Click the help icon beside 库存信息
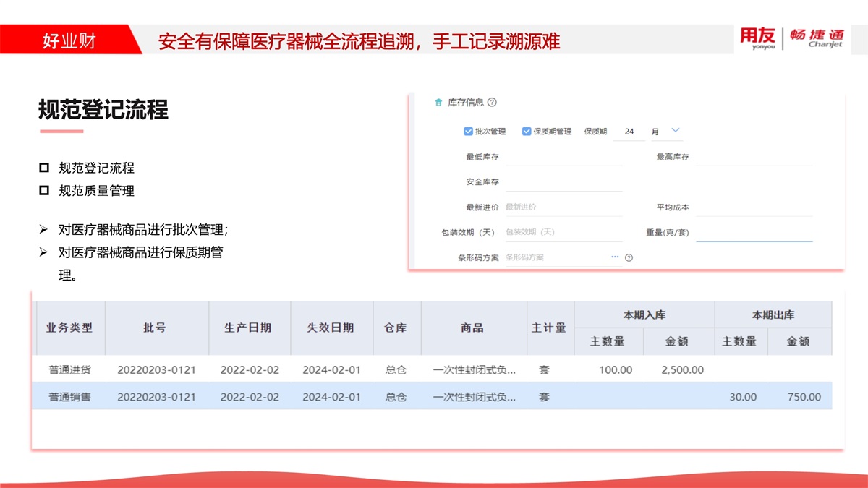 [492, 103]
